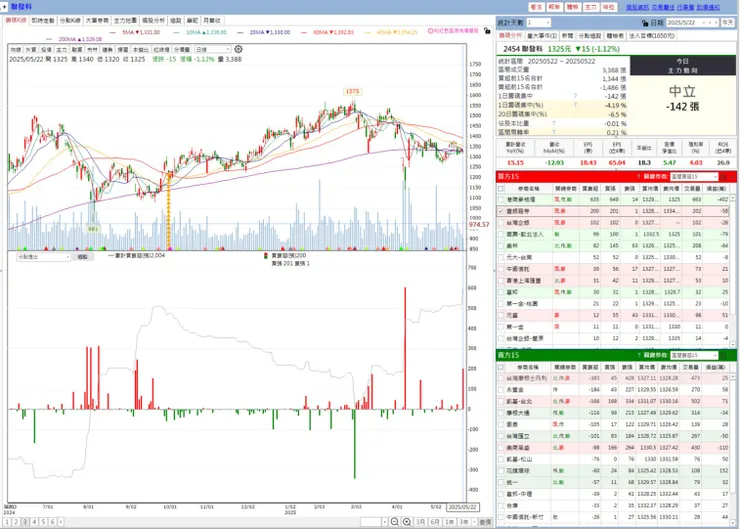Click the lock icon beside 日期
The image size is (740, 529).
[645, 23]
